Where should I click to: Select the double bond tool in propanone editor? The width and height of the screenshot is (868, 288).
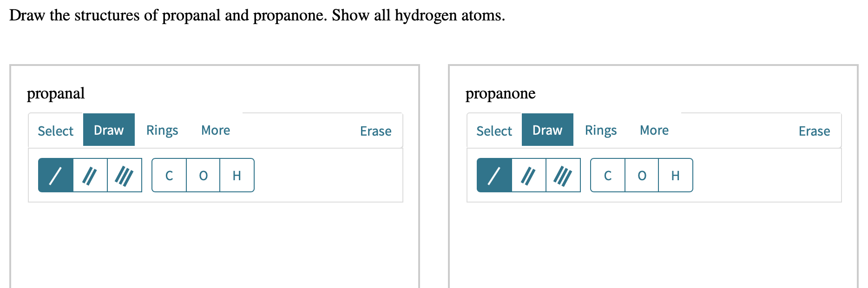tap(528, 175)
